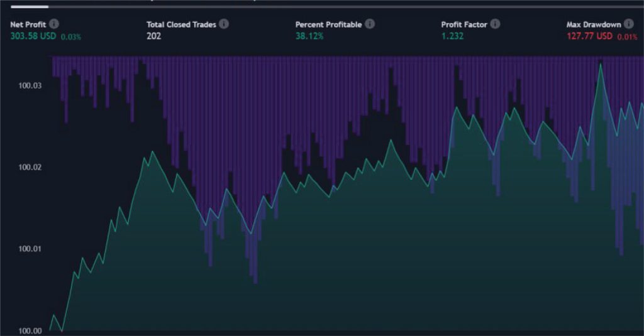Click the info icon beside Net Profit

(54, 24)
